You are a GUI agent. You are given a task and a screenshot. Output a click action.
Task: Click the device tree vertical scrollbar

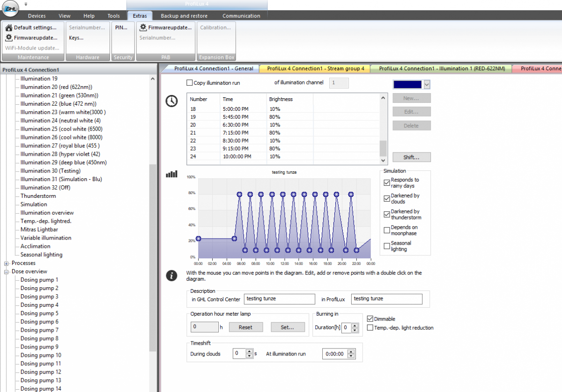pos(153,257)
